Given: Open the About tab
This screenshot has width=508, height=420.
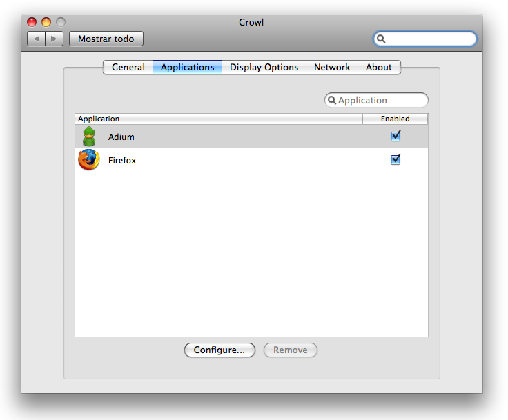Looking at the screenshot, I should (379, 68).
